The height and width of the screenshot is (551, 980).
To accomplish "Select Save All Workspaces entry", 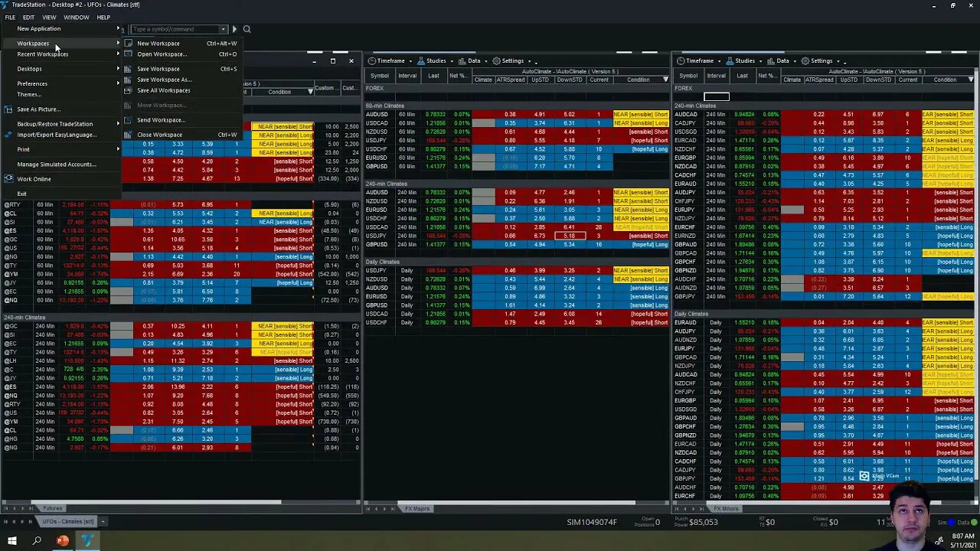I will click(163, 90).
